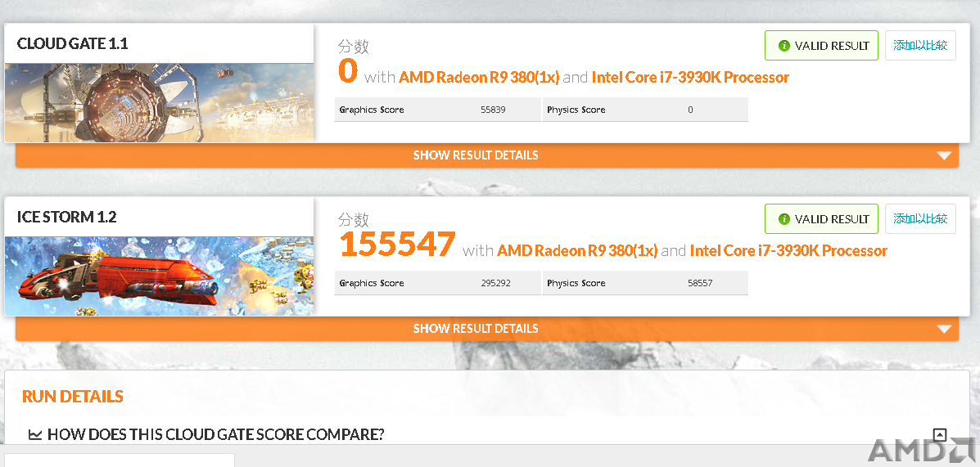The height and width of the screenshot is (467, 980).
Task: Expand HOW DOES THIS CLOUD GATE SCORE COMPARE section
Action: click(x=215, y=434)
